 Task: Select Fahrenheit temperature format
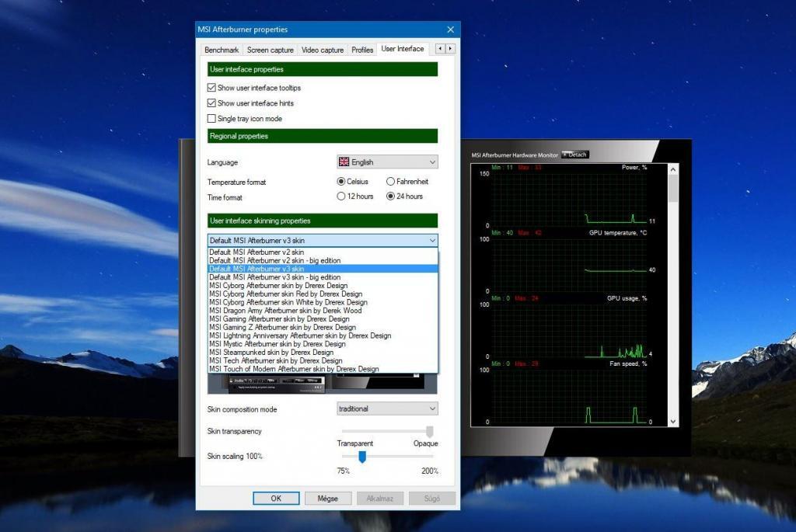[391, 182]
